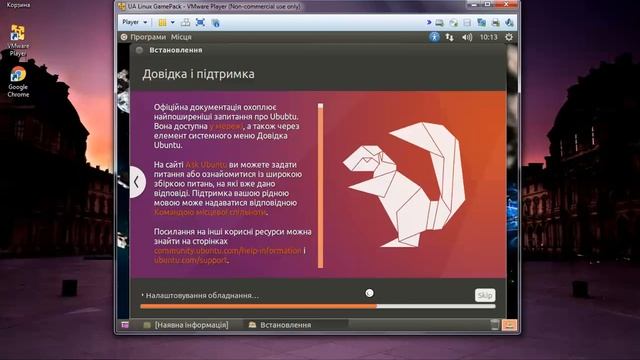
Task: Click the Send Ctrl+Alt+Del toolbar icon
Action: tap(185, 22)
